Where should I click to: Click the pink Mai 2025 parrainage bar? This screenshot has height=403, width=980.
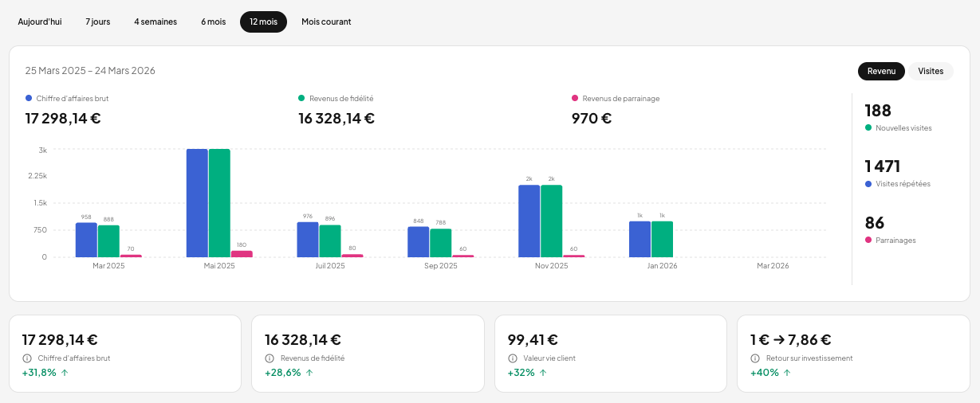click(x=242, y=254)
